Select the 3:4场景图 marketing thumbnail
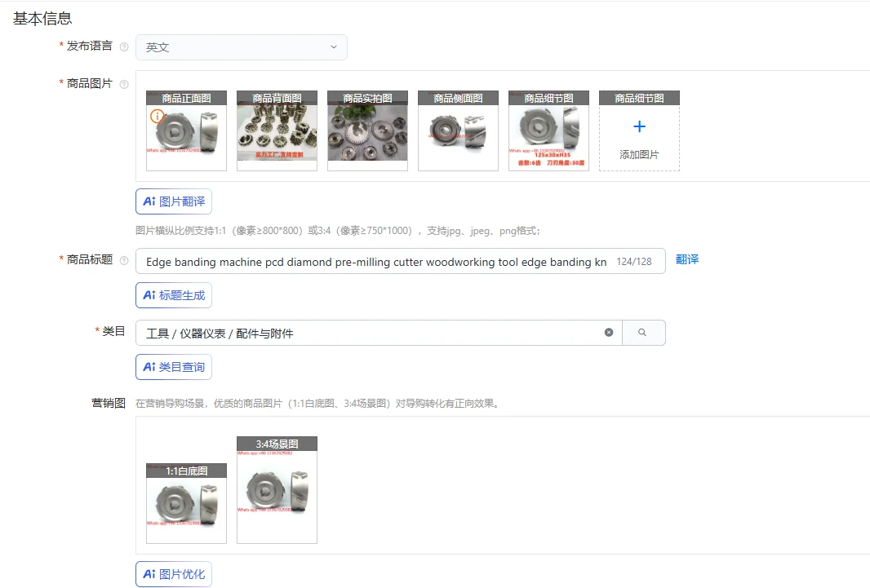 (x=277, y=490)
